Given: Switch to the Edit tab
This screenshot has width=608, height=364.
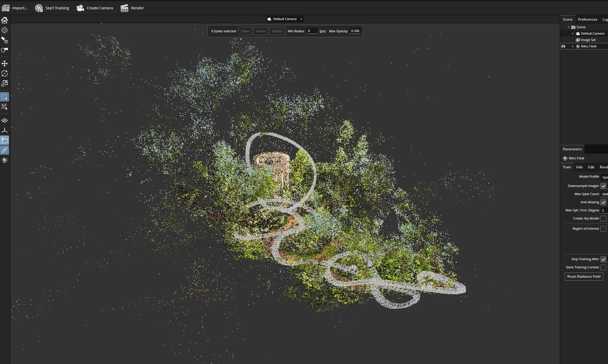Looking at the screenshot, I should tap(591, 167).
